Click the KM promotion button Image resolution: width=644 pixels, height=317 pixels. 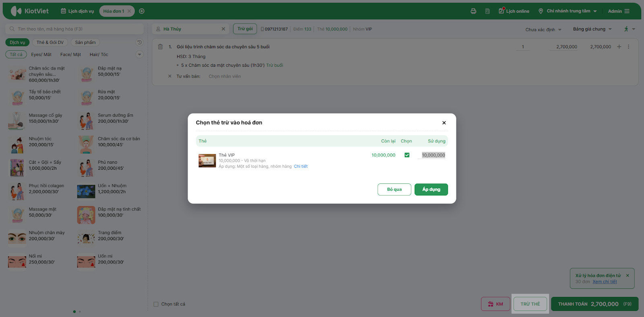(x=495, y=304)
